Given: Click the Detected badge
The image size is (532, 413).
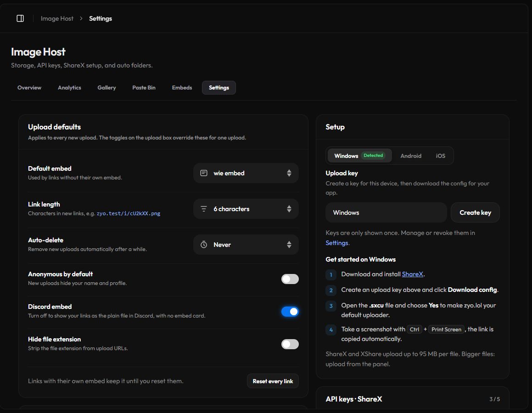Looking at the screenshot, I should [373, 155].
